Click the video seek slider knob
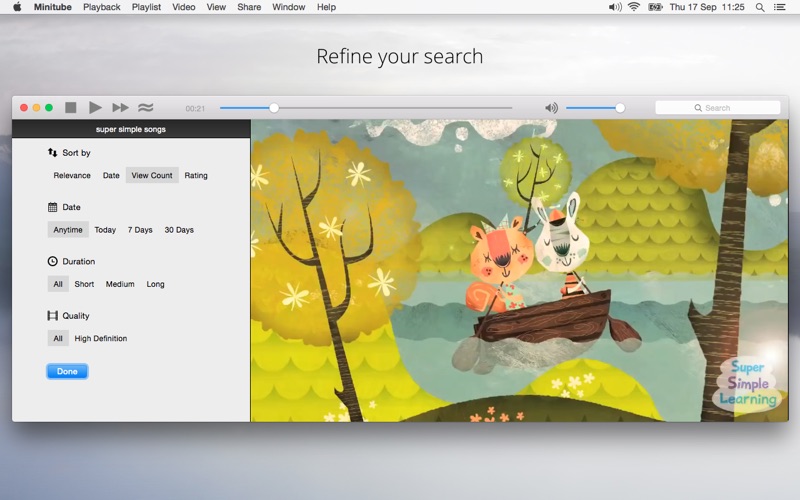The height and width of the screenshot is (500, 800). (274, 108)
